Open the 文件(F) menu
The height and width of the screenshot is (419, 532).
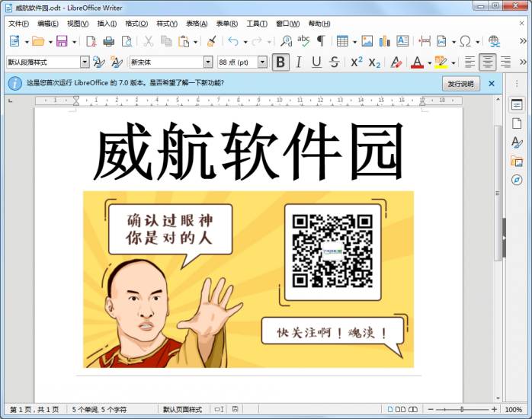[x=18, y=24]
